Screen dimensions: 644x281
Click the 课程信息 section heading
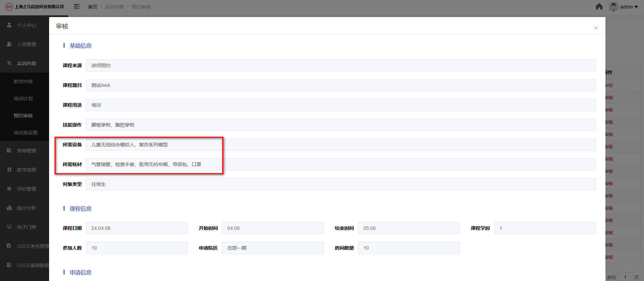coord(80,209)
